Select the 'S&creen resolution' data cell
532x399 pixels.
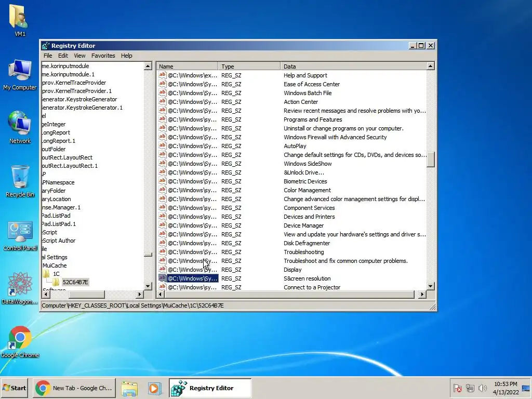click(x=307, y=278)
